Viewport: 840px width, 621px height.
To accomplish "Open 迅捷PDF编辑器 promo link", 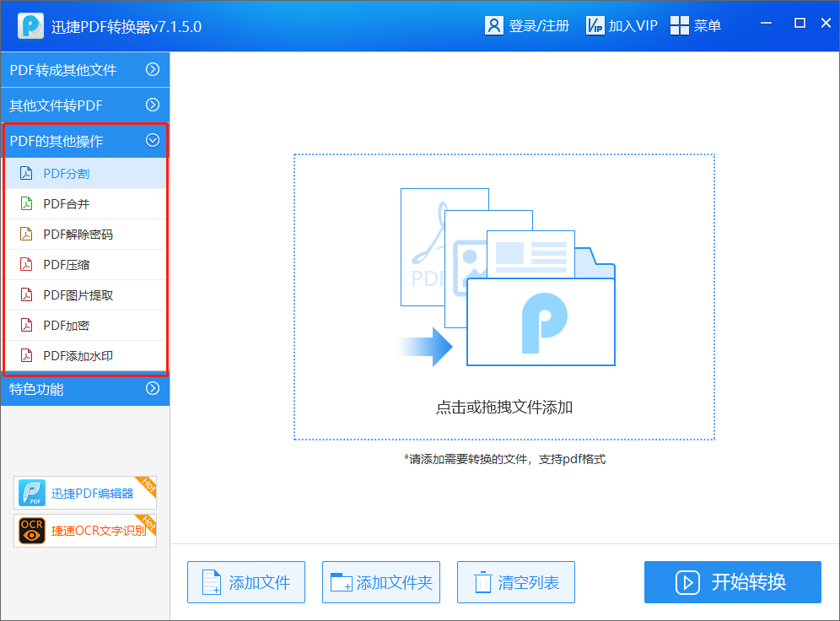I will [x=85, y=493].
